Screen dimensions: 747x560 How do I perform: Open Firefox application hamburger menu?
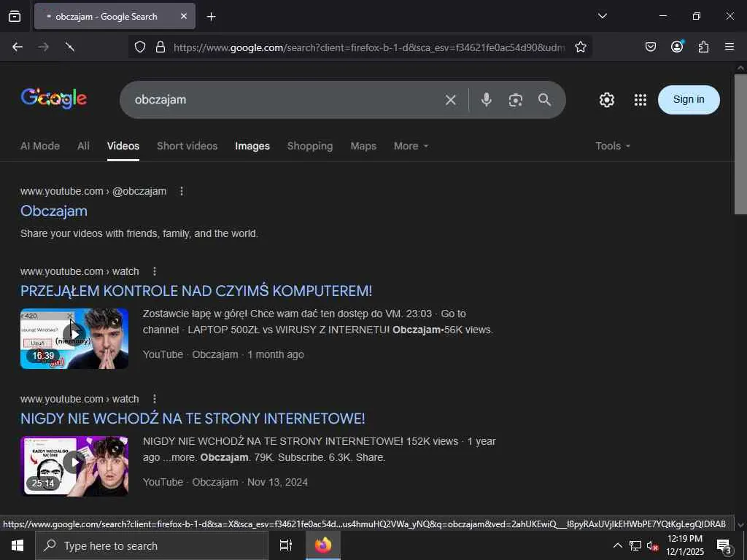click(x=729, y=47)
